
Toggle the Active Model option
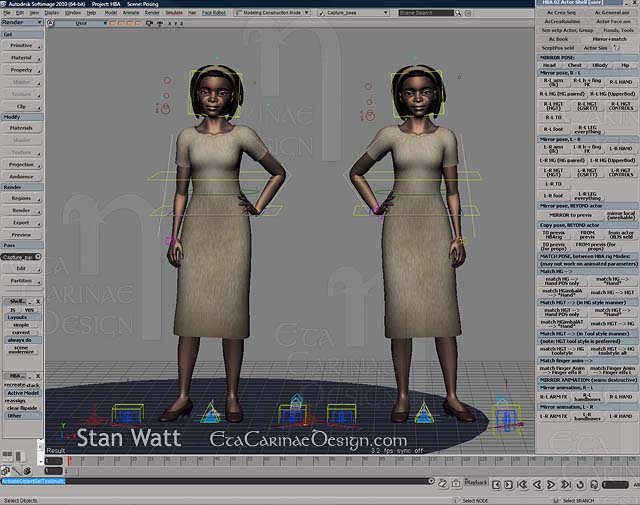(x=21, y=393)
